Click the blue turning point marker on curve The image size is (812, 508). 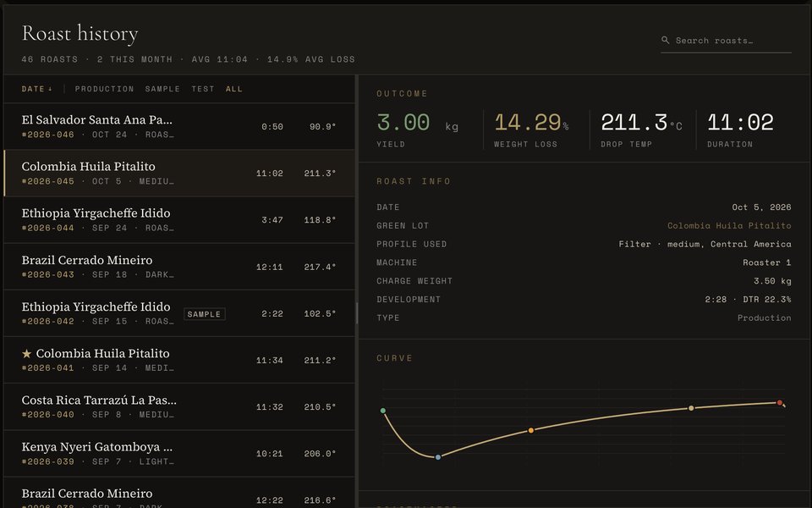pyautogui.click(x=438, y=457)
